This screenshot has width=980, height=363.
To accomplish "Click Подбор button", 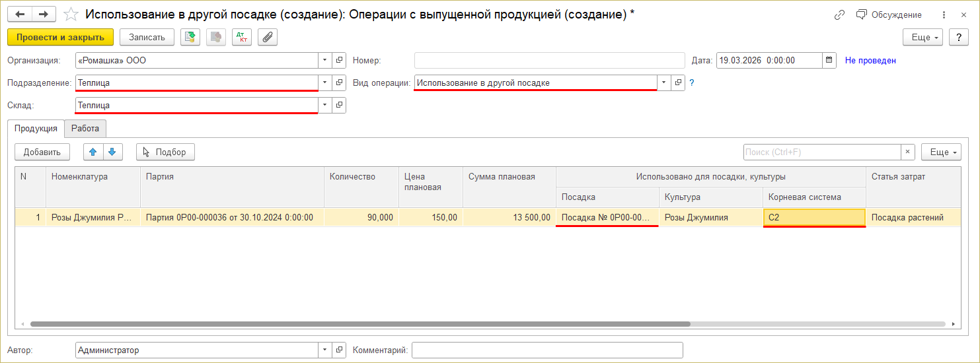I will coord(165,152).
